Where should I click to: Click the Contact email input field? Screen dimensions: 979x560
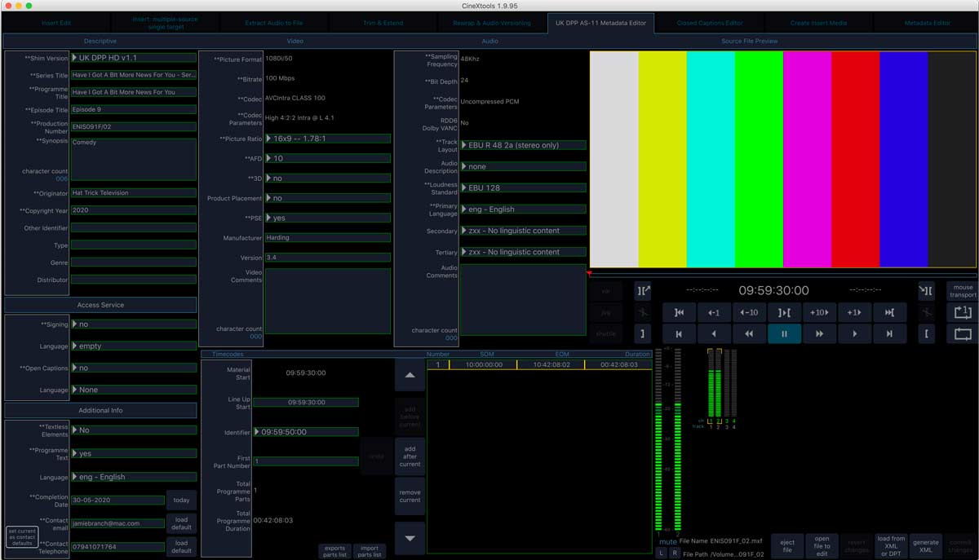click(x=117, y=523)
